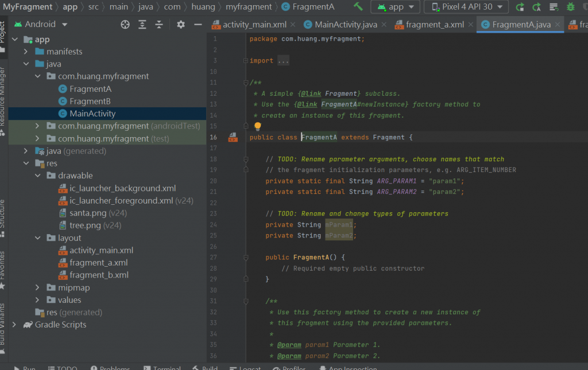Expand the manifests folder

[x=26, y=52]
